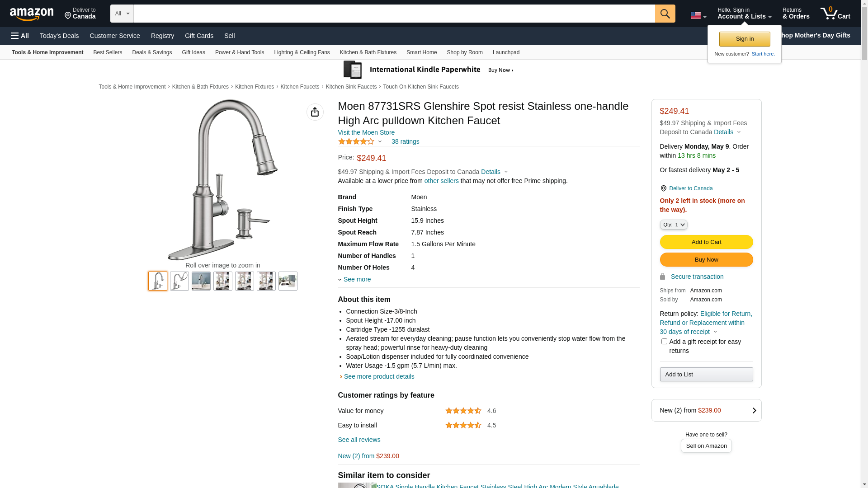Image resolution: width=868 pixels, height=488 pixels.
Task: Click the Add to Cart button
Action: click(x=706, y=242)
